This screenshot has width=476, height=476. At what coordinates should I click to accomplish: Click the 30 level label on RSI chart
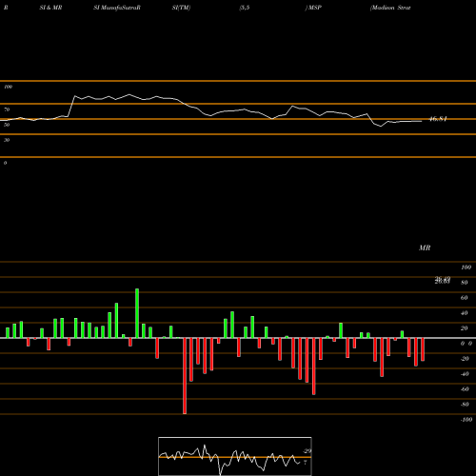(7, 140)
